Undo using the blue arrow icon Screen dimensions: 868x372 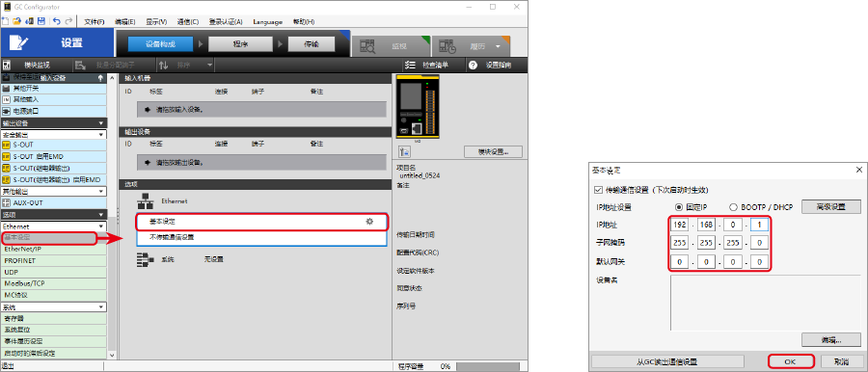coord(57,21)
